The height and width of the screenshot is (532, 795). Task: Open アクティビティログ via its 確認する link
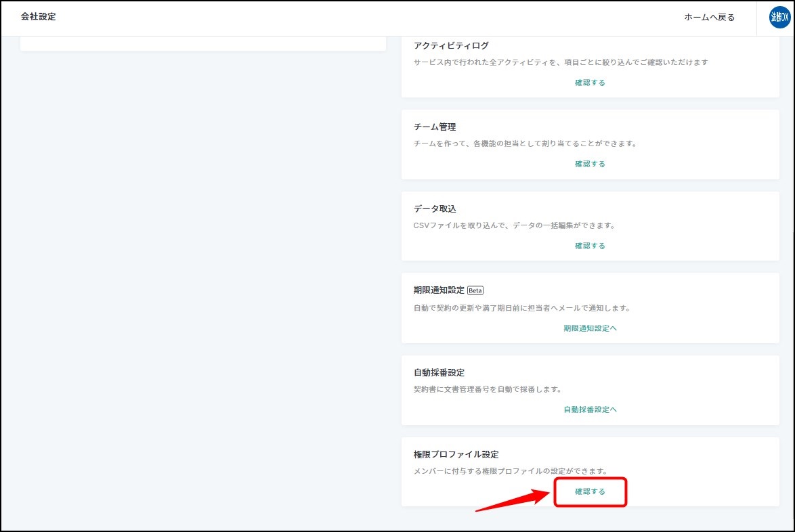coord(590,83)
